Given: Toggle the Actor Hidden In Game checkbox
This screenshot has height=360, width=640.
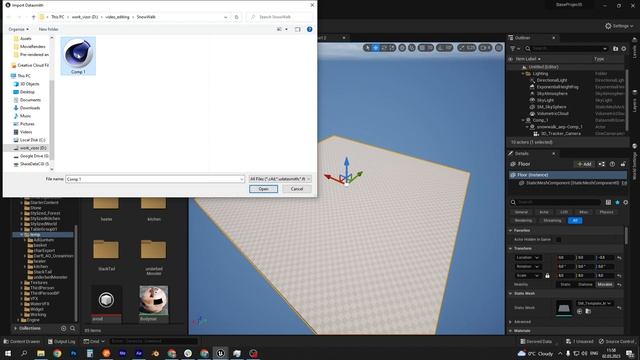Looking at the screenshot, I should click(558, 240).
